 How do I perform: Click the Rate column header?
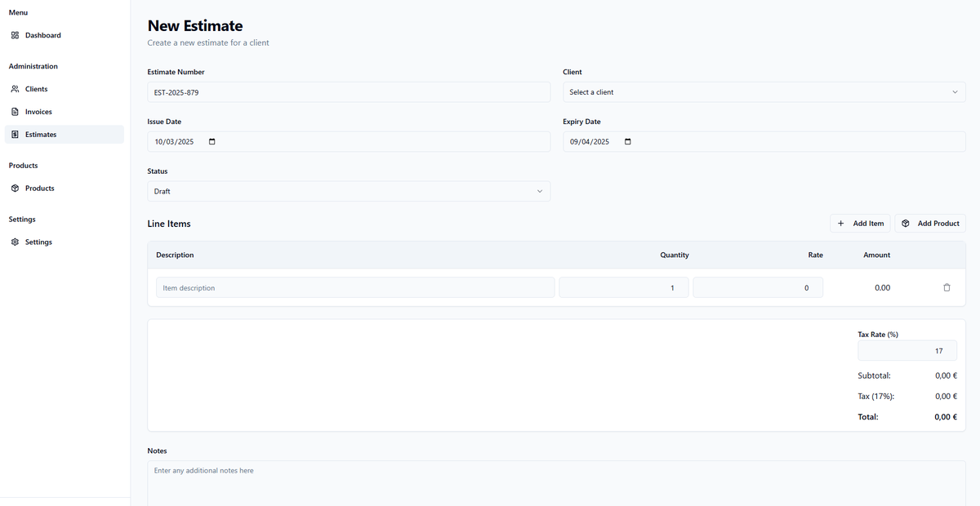tap(816, 255)
